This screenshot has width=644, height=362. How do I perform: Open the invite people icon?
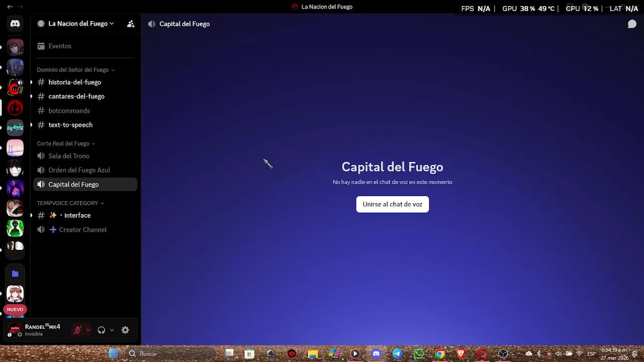coord(130,24)
